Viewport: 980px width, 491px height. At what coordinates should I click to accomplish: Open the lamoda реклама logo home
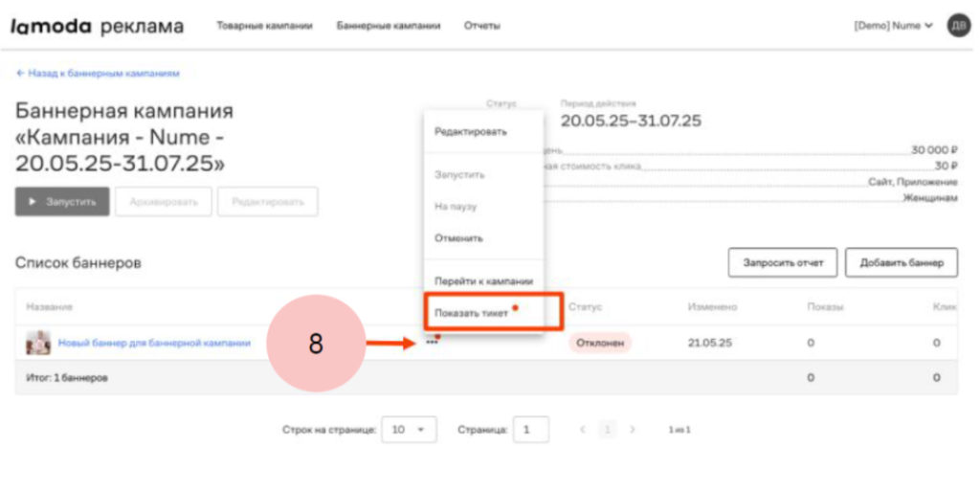click(97, 26)
